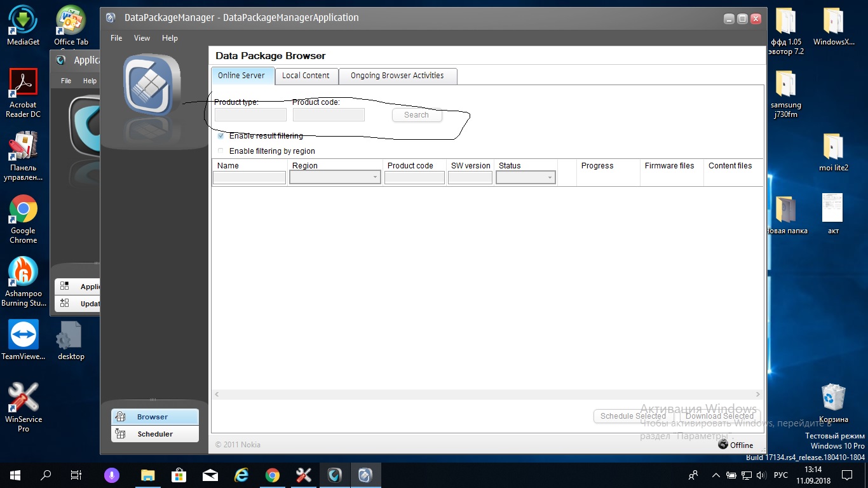Screen dimensions: 868x488
Task: Open the Recycle Bin (Корзина)
Action: pyautogui.click(x=833, y=397)
